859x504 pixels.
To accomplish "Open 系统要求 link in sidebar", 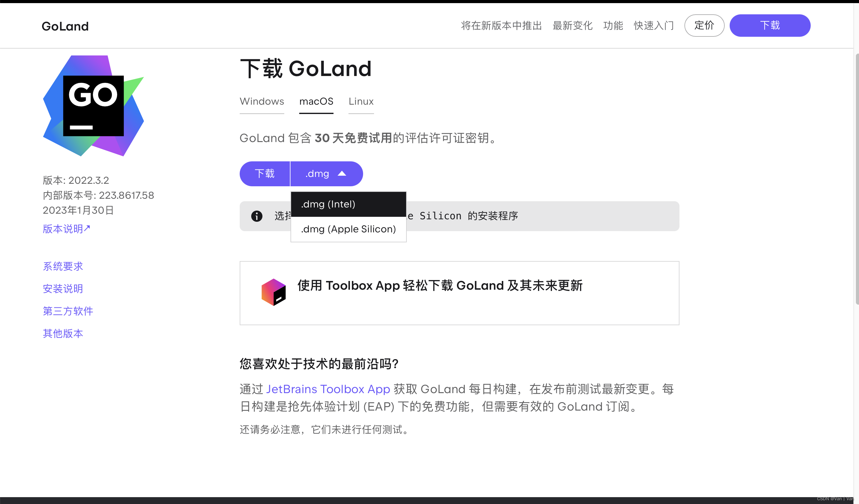I will tap(63, 266).
